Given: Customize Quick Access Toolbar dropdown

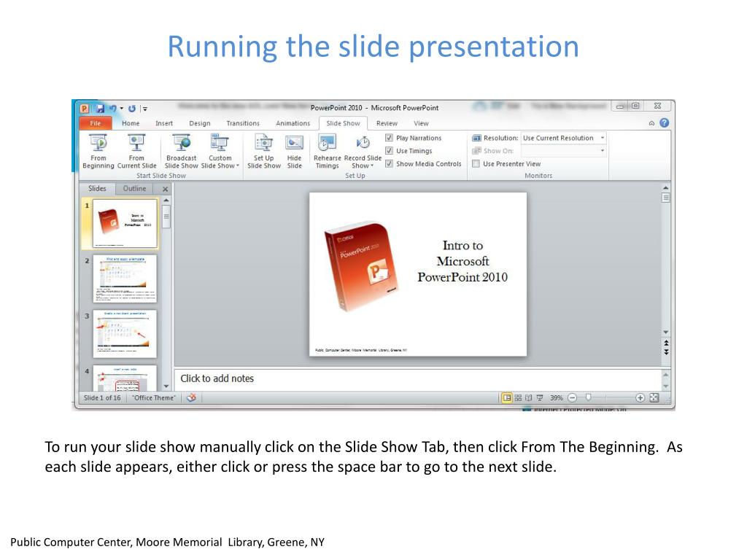Looking at the screenshot, I should point(145,109).
